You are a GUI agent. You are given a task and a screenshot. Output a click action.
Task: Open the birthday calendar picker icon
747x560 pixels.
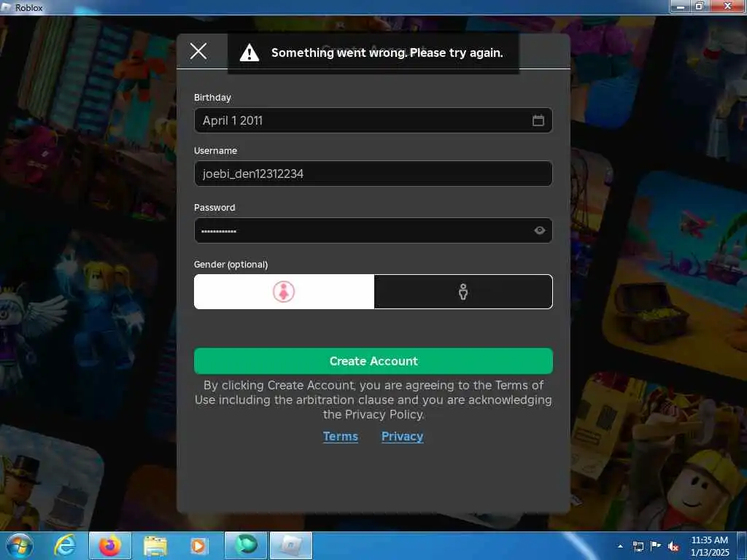tap(538, 120)
